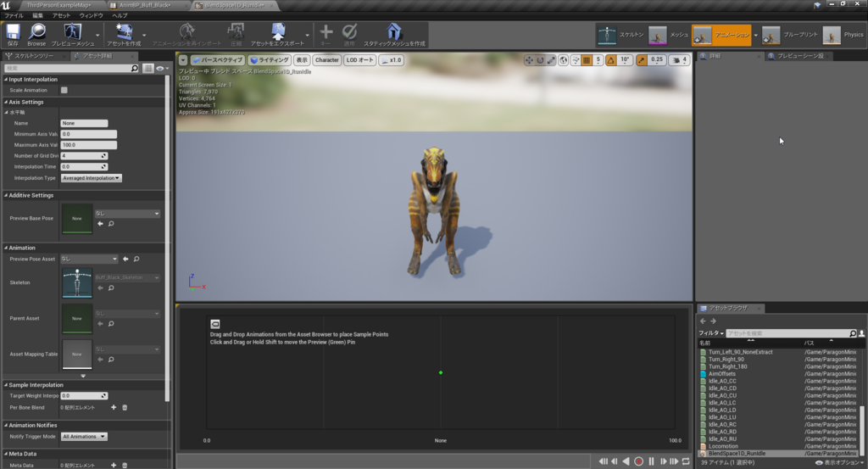Viewport: 868px width, 469px height.
Task: Delete Per Bone Blend array elements
Action: point(125,407)
